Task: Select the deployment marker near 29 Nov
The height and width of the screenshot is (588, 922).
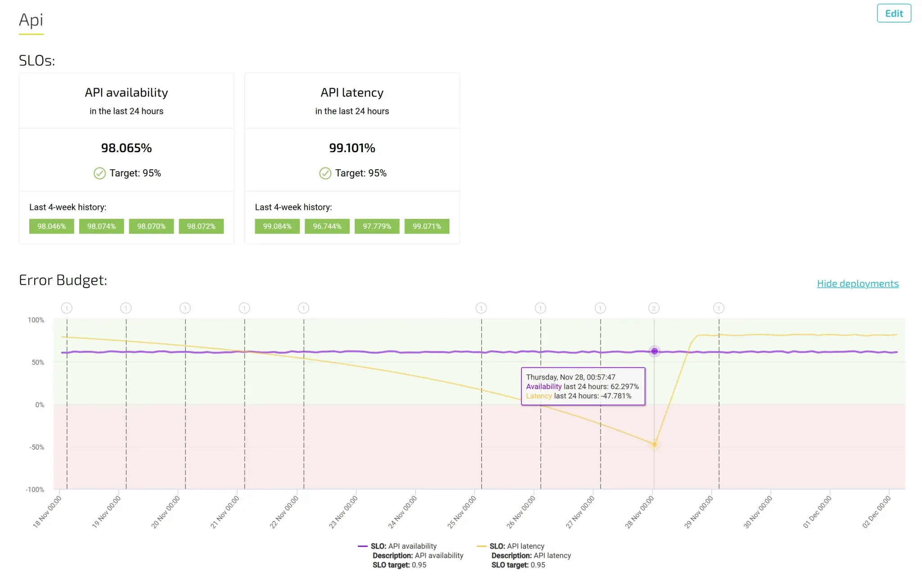Action: click(719, 308)
